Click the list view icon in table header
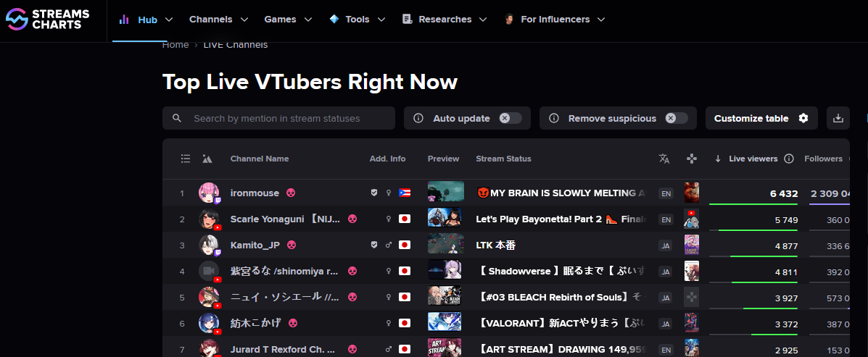The image size is (868, 357). [186, 159]
